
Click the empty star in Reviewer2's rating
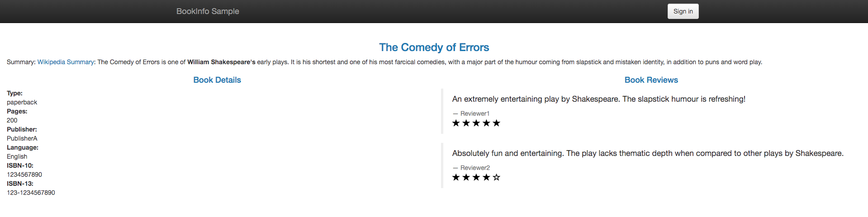(x=496, y=177)
